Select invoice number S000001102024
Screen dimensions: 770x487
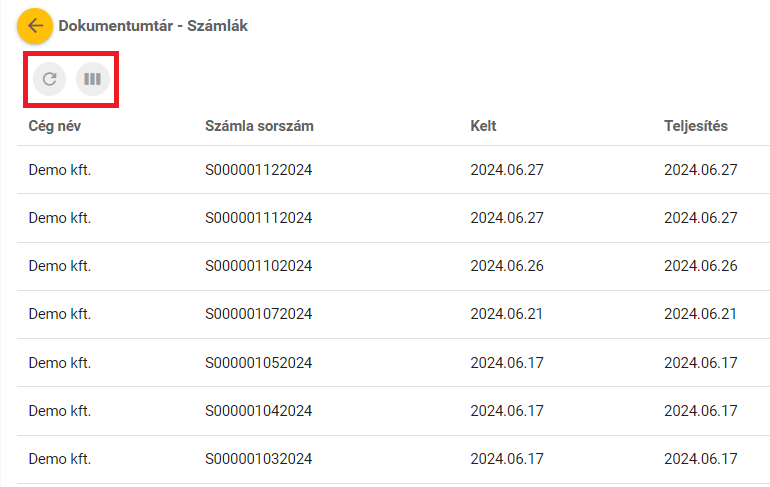pos(259,266)
